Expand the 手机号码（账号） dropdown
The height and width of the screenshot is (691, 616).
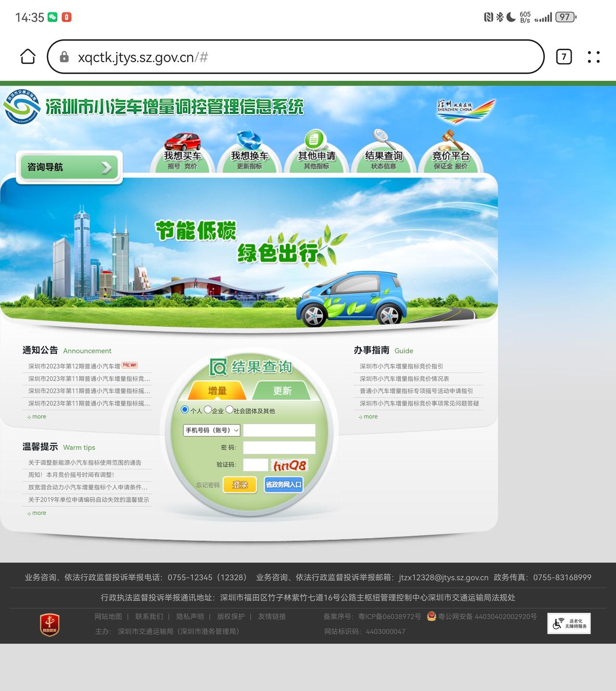(212, 430)
